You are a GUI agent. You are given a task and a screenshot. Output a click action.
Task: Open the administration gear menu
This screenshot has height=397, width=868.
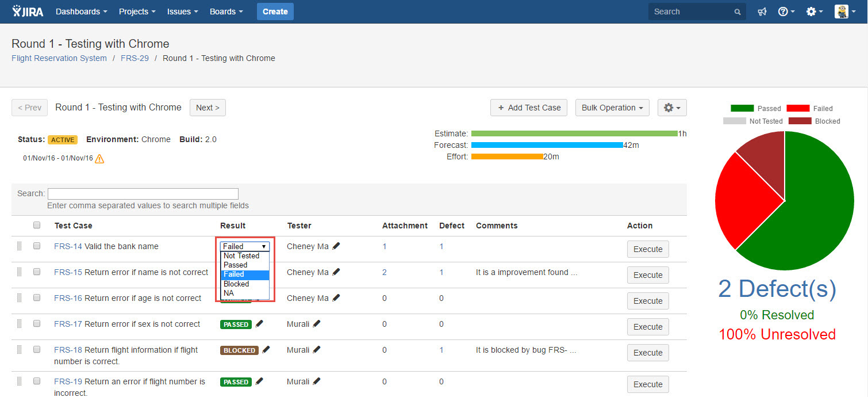[x=814, y=12]
